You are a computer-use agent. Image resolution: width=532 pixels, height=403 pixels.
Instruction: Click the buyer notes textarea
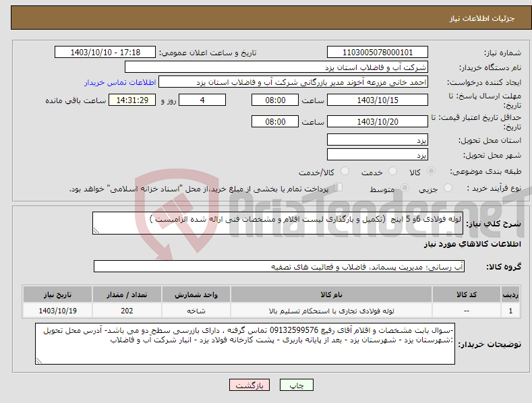[x=245, y=344]
